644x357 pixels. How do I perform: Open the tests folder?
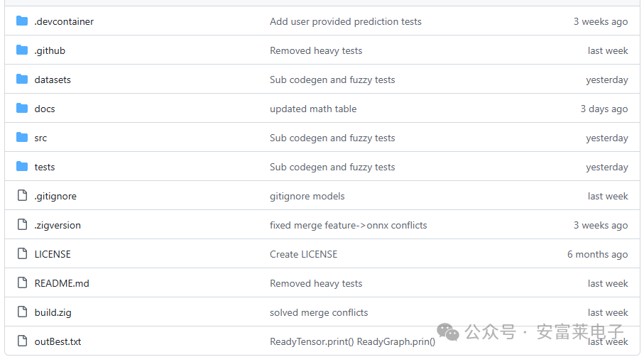pyautogui.click(x=45, y=167)
